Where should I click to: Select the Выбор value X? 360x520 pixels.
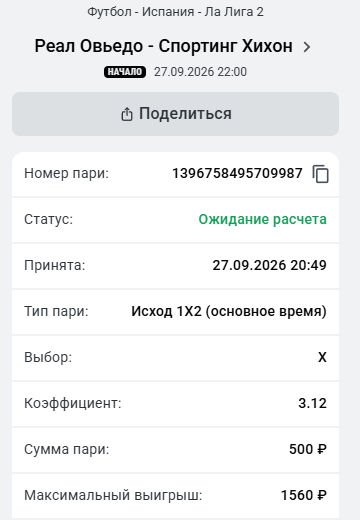point(322,357)
